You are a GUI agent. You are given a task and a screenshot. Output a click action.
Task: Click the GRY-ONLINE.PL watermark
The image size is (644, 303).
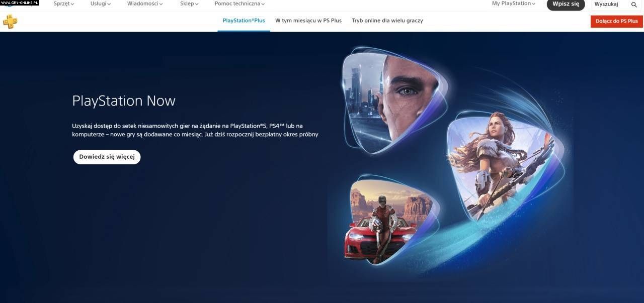point(20,3)
